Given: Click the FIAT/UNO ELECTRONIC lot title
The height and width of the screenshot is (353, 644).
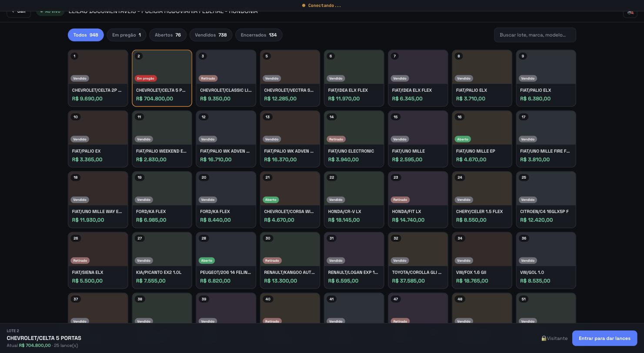Looking at the screenshot, I should coord(351,151).
